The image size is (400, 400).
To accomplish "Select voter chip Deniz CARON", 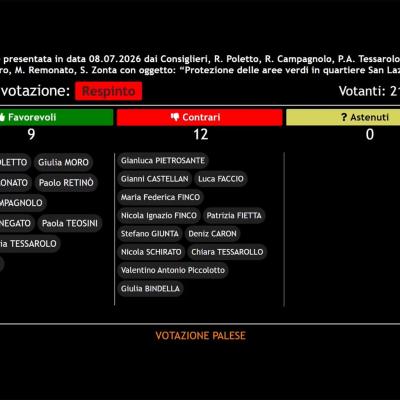I will click(x=212, y=234).
